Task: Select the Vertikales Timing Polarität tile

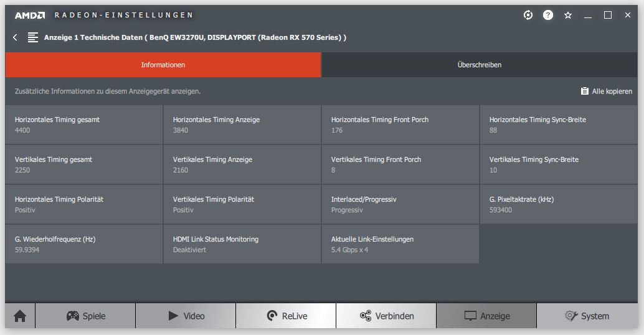Action: click(x=242, y=204)
